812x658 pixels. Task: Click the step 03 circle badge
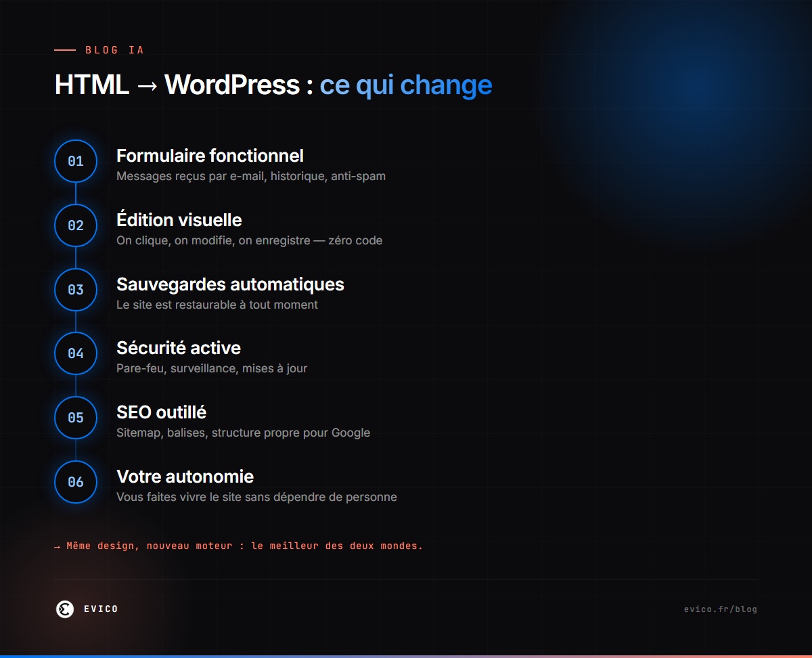coord(76,290)
